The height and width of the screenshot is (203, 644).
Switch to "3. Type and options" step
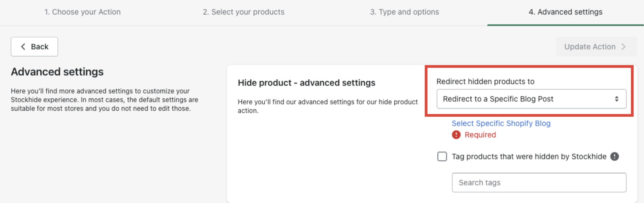[404, 12]
